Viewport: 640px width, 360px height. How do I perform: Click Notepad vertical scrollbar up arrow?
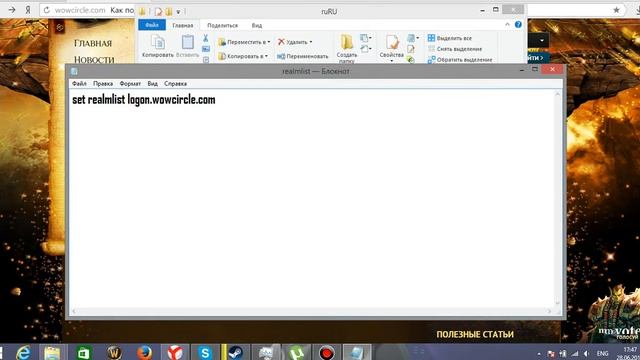coord(558,94)
